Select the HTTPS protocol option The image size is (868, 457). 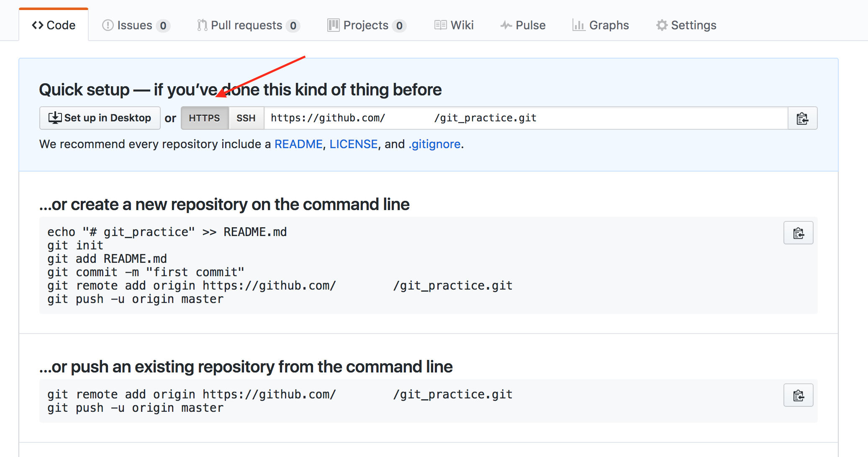(x=205, y=118)
